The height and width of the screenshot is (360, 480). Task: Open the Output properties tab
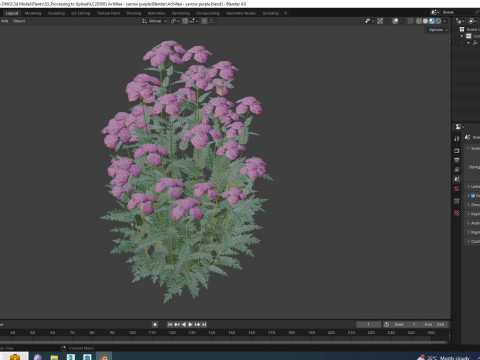pyautogui.click(x=457, y=160)
